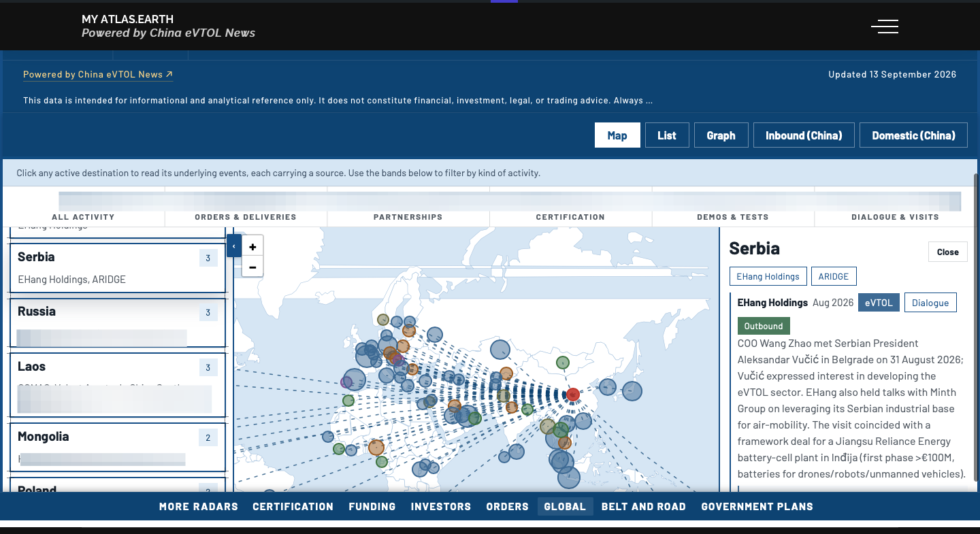The image size is (980, 534).
Task: Filter by Demos & Tests band
Action: [x=733, y=217]
